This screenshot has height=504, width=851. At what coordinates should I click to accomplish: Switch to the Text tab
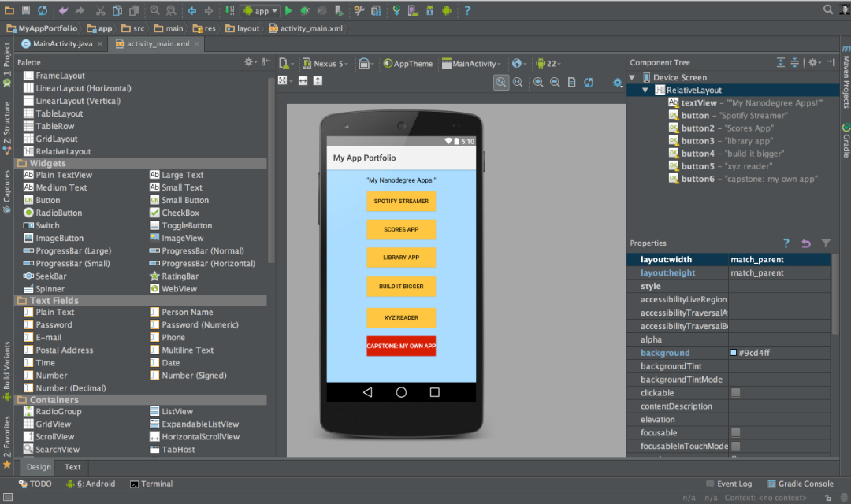[x=72, y=467]
